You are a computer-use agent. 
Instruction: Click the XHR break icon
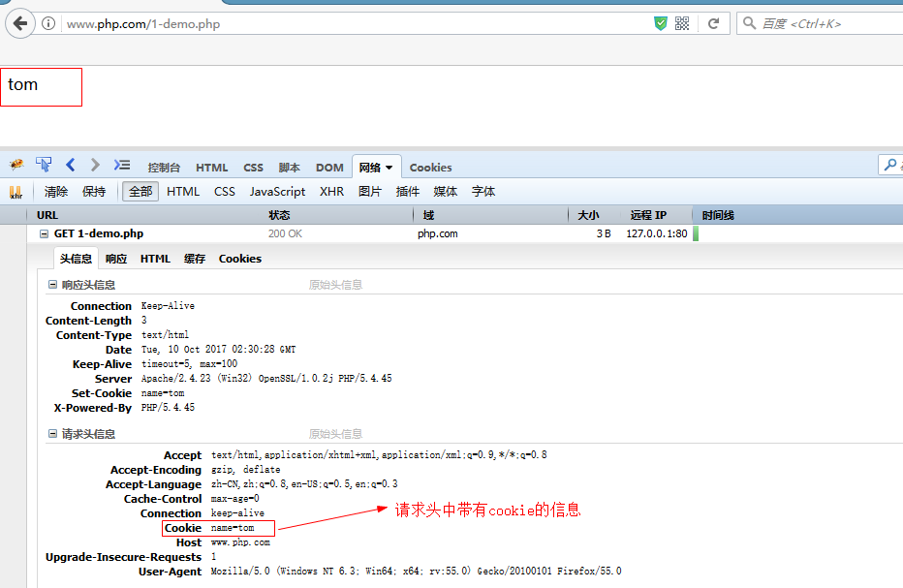click(16, 192)
